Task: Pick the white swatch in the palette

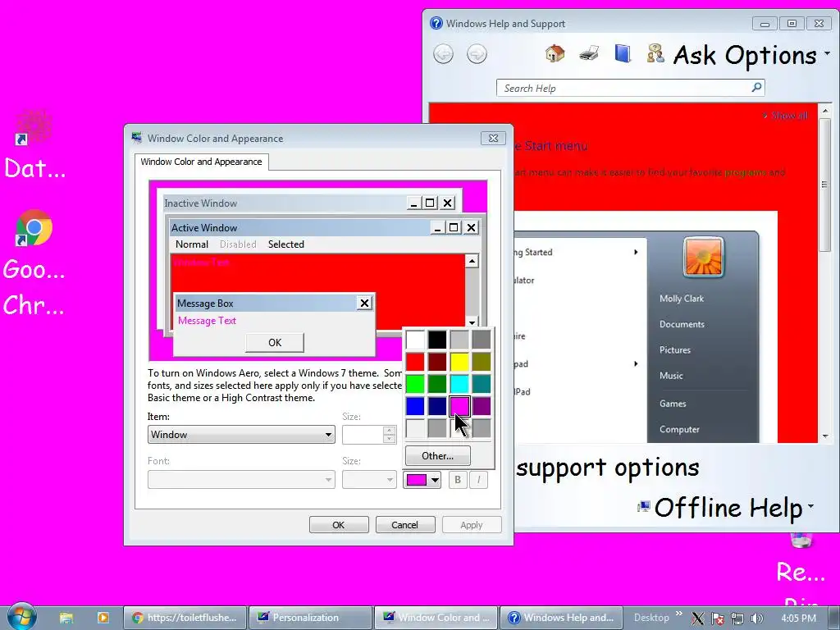Action: pos(414,340)
